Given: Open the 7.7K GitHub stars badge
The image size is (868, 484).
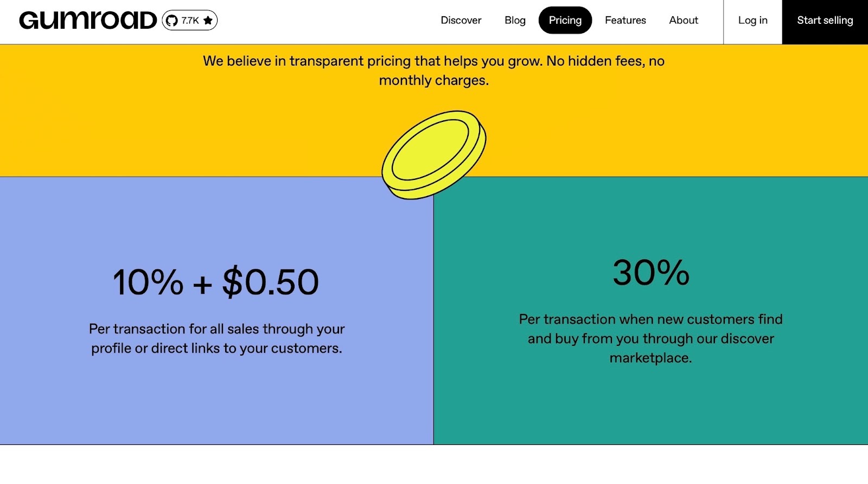Looking at the screenshot, I should [x=189, y=20].
